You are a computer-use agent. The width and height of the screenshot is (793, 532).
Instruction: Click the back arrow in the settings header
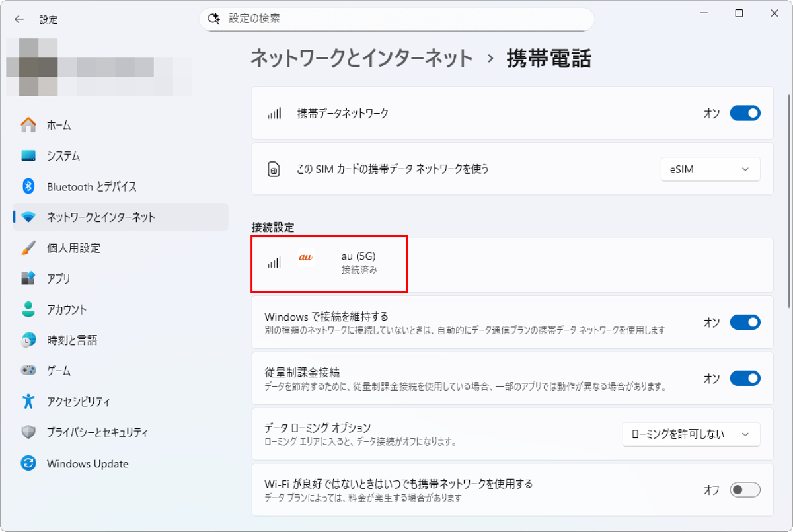coord(19,19)
